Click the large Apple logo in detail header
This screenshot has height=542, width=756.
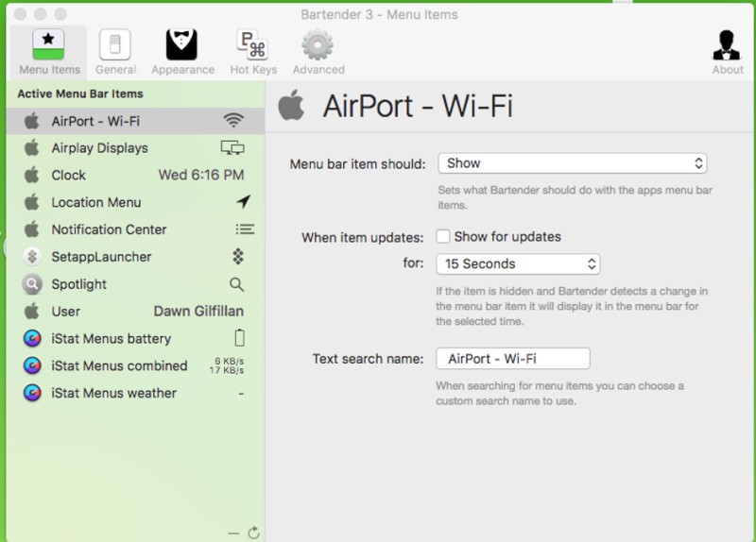click(x=292, y=105)
